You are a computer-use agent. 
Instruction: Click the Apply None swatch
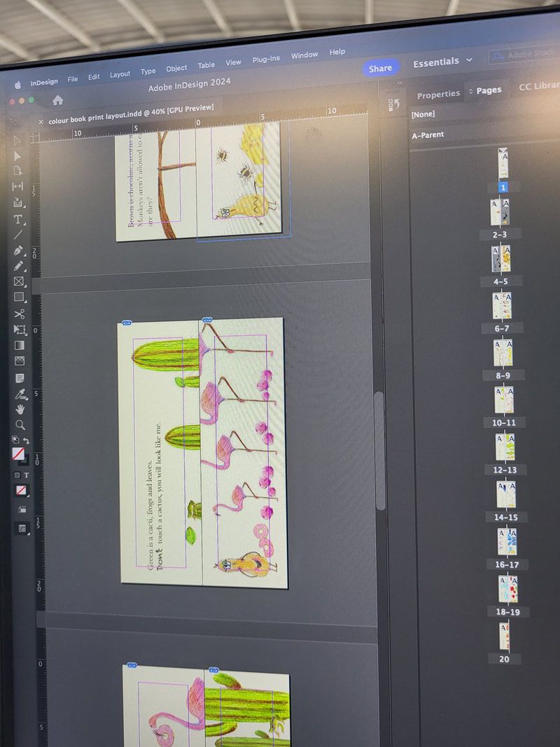tap(22, 490)
